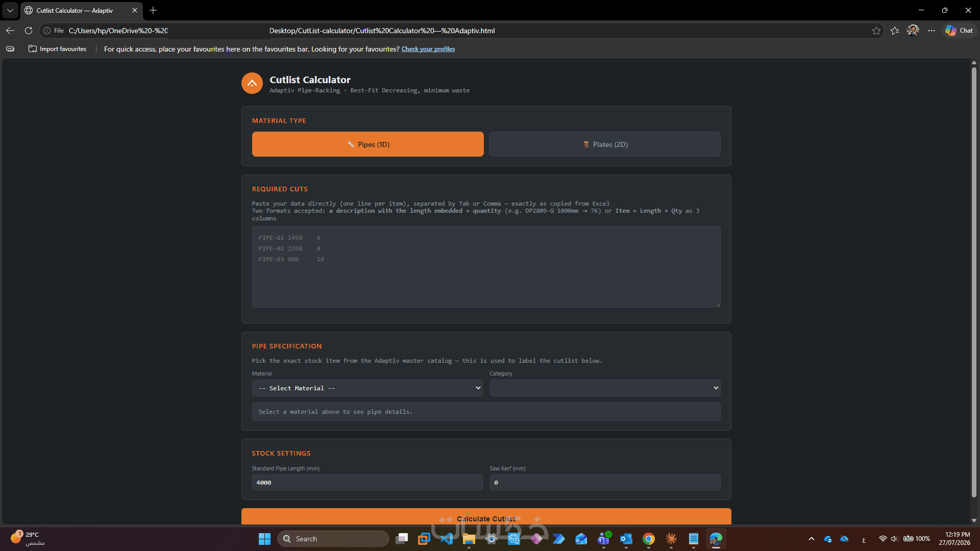Click the orange Cutlist Calculator logo icon
The image size is (980, 551).
pos(252,83)
